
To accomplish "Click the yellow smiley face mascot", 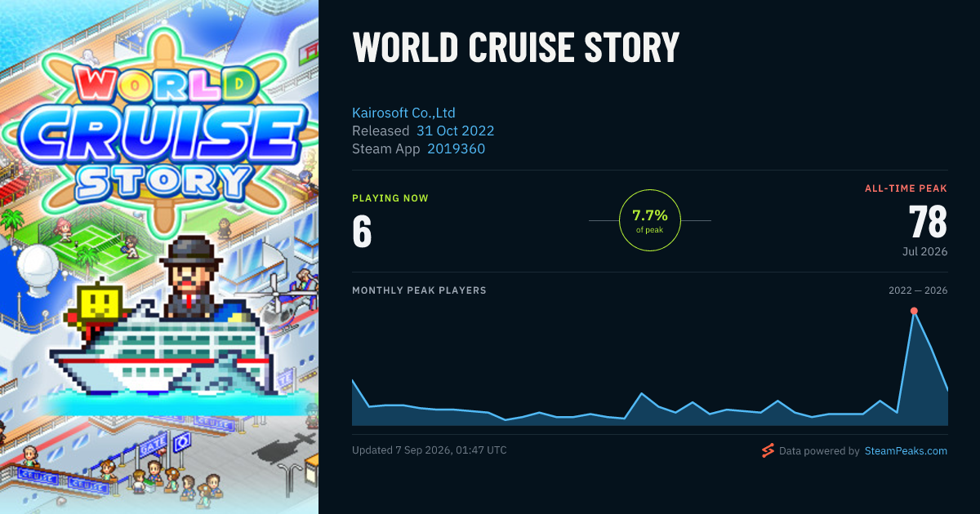I will 99,307.
